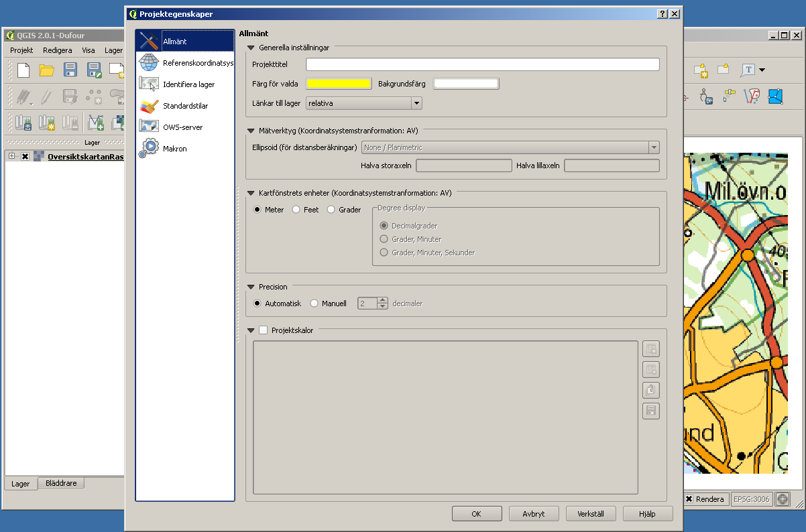Open the Makron settings page
Screen dimensions: 806x532
[185, 149]
